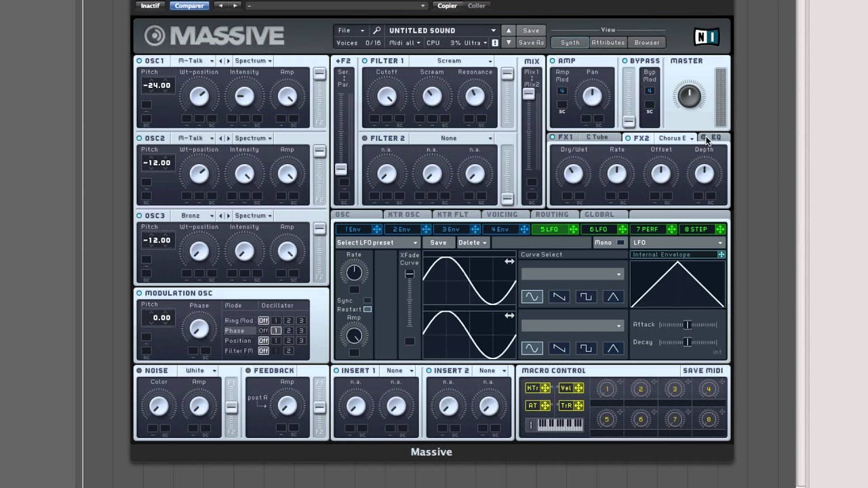Click the Master volume knob
Image resolution: width=868 pixels, height=488 pixels.
[x=689, y=96]
